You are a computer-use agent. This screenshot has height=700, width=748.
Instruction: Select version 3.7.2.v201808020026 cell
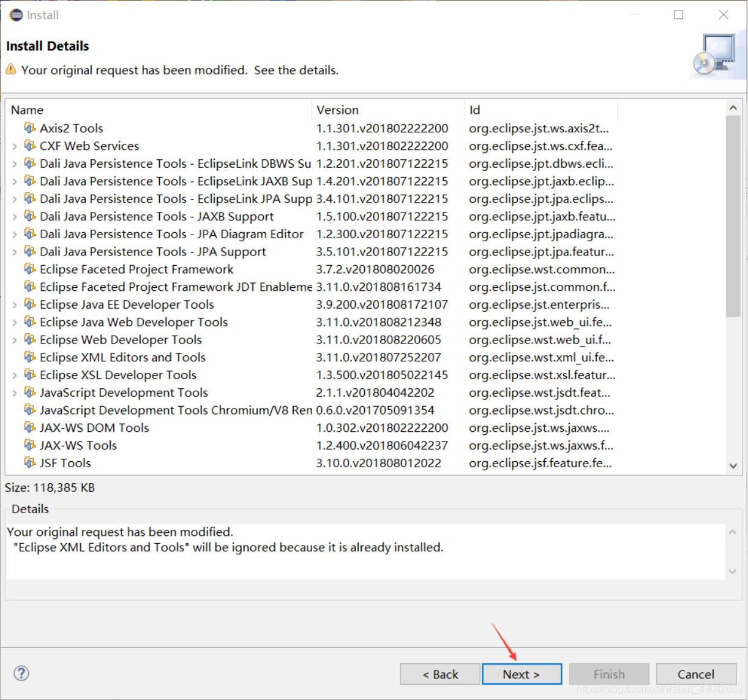coord(375,269)
